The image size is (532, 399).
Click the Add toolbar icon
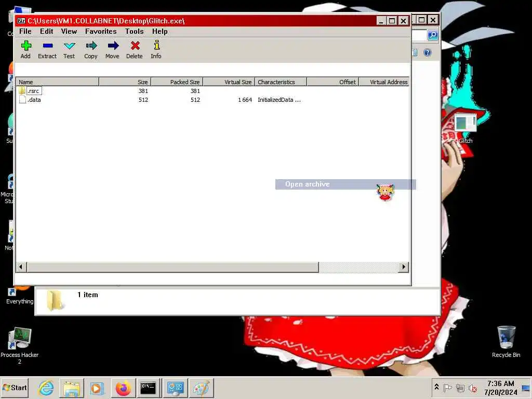pos(26,49)
